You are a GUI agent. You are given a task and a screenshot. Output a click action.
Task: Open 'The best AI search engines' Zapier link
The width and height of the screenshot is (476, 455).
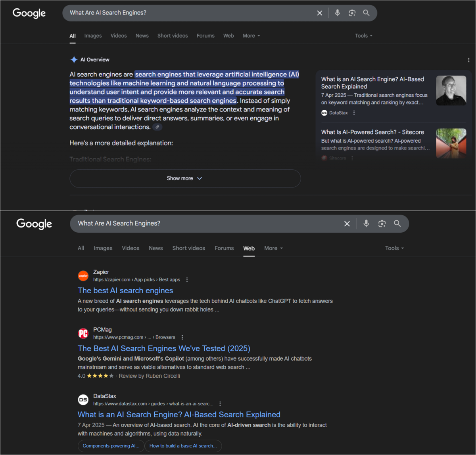[x=125, y=291]
